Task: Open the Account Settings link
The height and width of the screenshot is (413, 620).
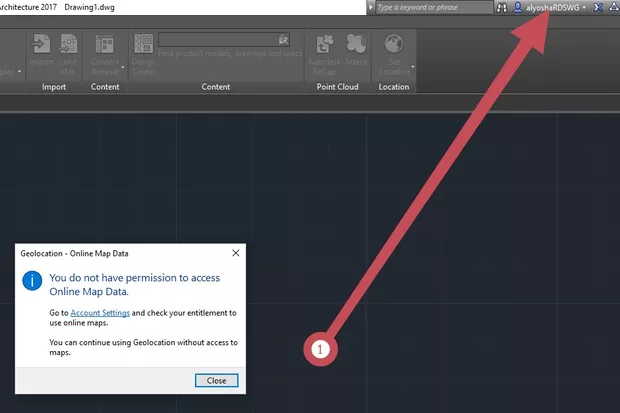Action: 100,313
